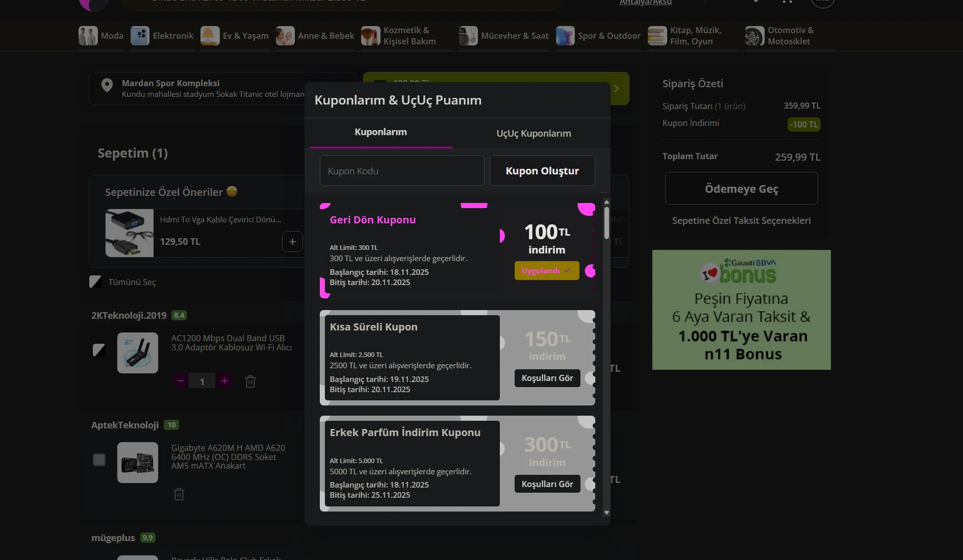Select the Geri Dön Kuponu title

coord(373,220)
